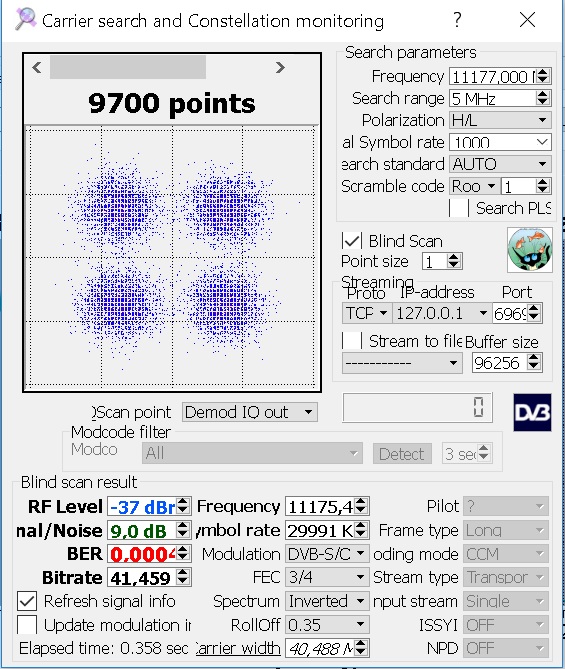The image size is (565, 669).
Task: Click the help question mark button
Action: point(457,20)
